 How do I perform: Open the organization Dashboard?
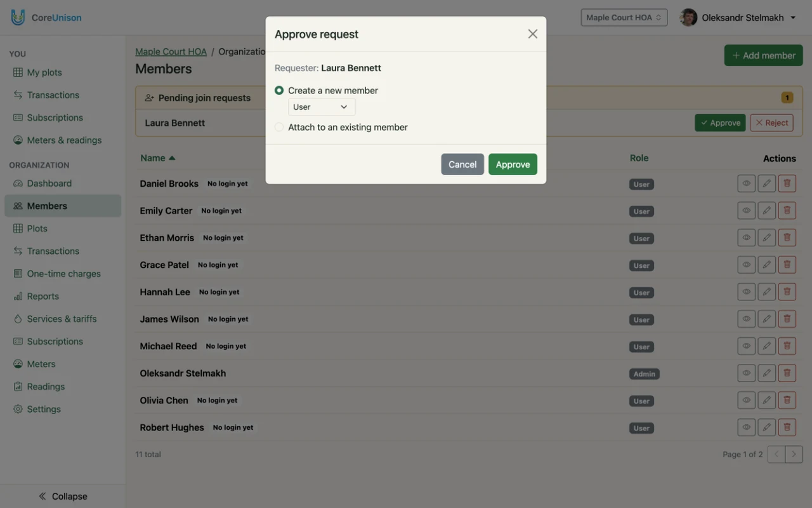coord(63,184)
